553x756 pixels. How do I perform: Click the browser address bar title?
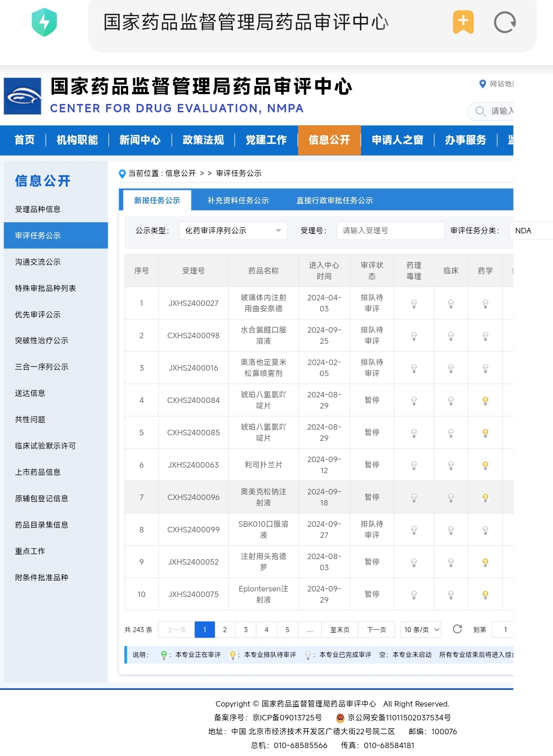[x=246, y=22]
